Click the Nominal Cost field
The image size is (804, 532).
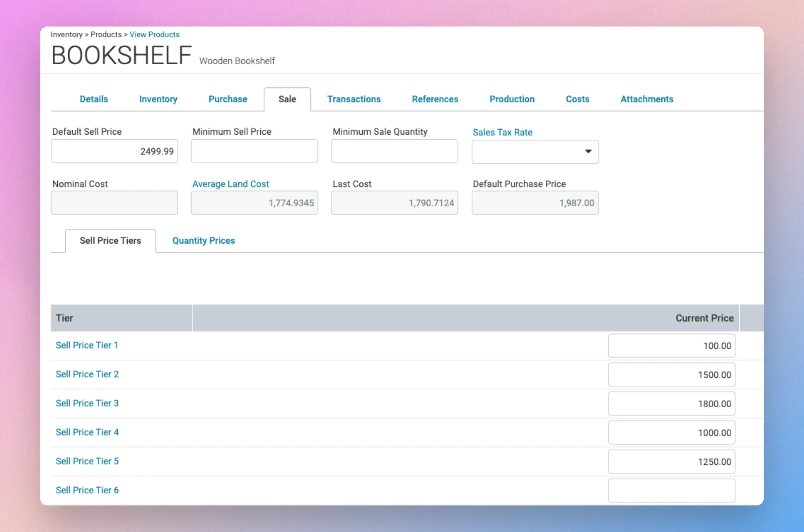pos(114,203)
